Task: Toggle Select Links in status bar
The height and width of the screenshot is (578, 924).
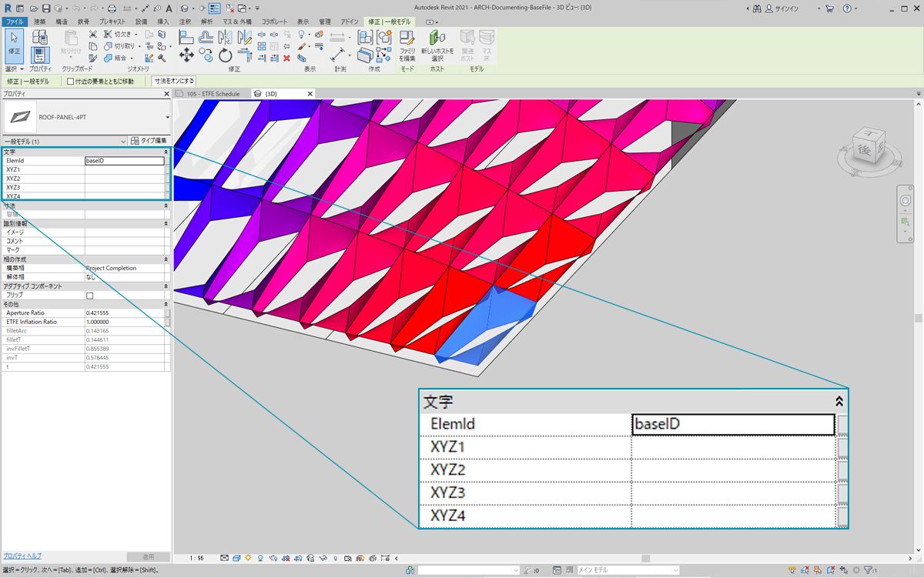Action: coord(791,570)
